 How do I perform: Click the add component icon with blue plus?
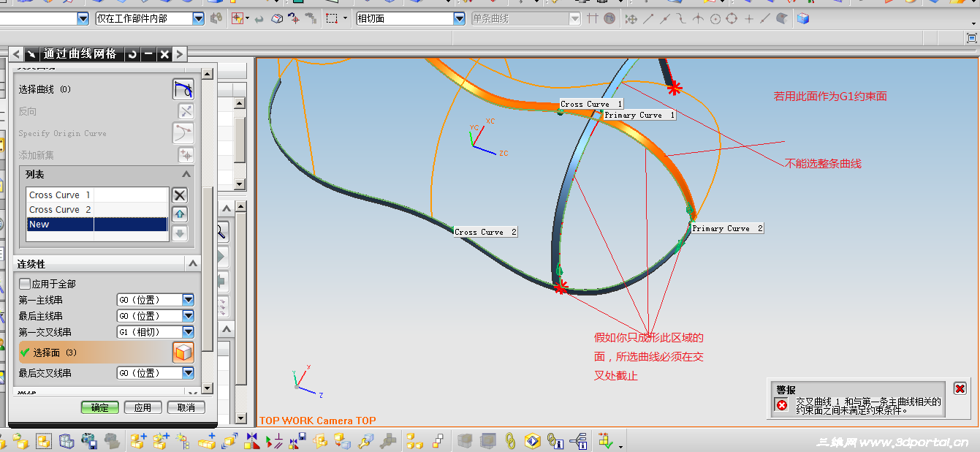(x=137, y=441)
